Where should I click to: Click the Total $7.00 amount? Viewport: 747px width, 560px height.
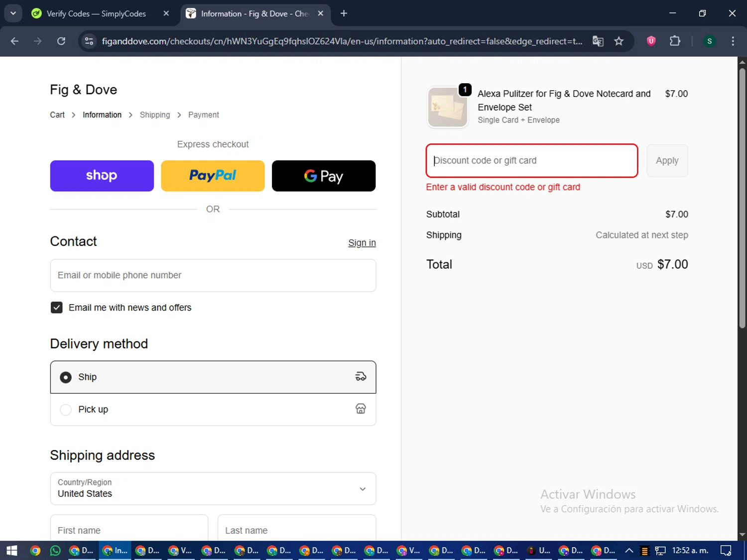tap(672, 264)
